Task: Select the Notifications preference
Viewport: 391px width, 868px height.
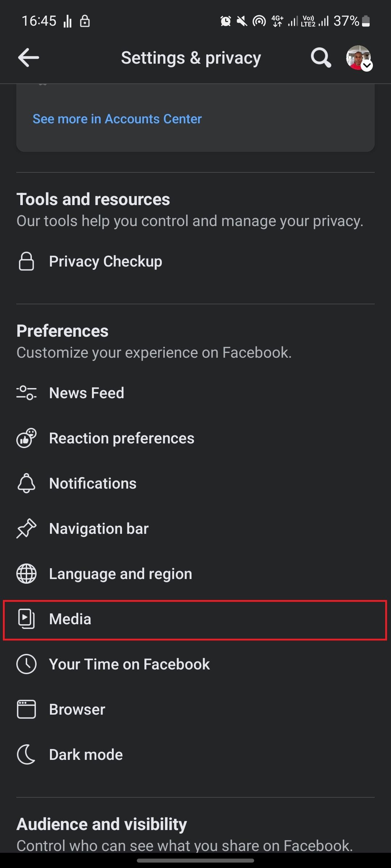Action: [x=93, y=484]
